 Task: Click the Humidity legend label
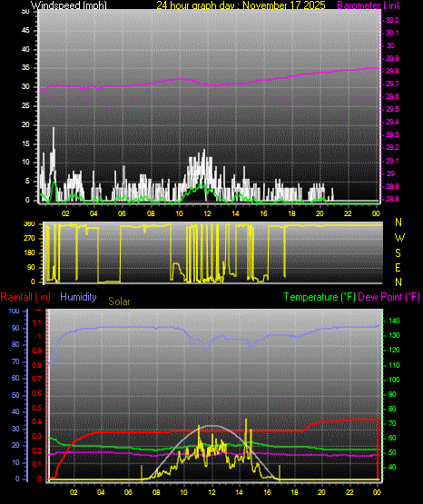coord(78,297)
